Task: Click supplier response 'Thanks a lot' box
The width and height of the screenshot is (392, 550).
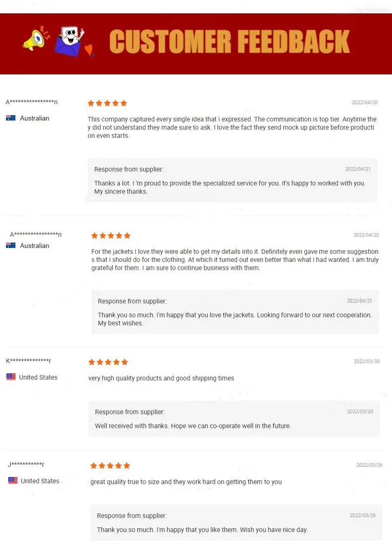Action: coord(232,181)
